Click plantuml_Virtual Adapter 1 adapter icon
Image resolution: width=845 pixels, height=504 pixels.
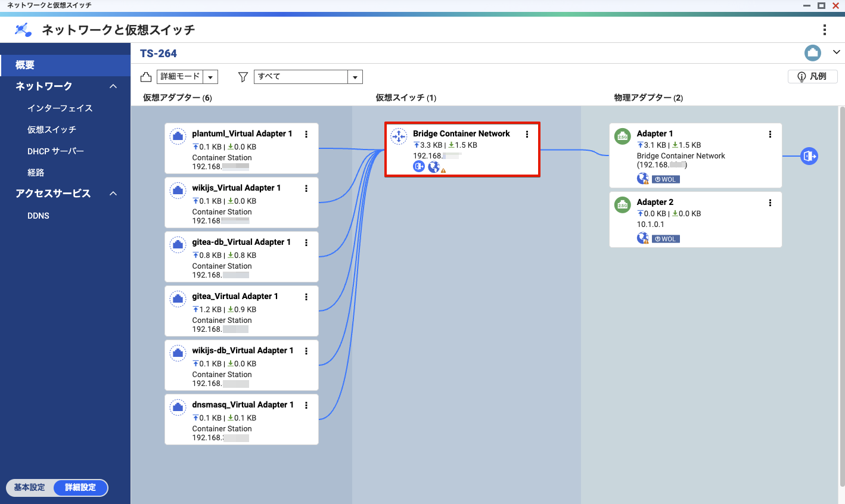(178, 137)
